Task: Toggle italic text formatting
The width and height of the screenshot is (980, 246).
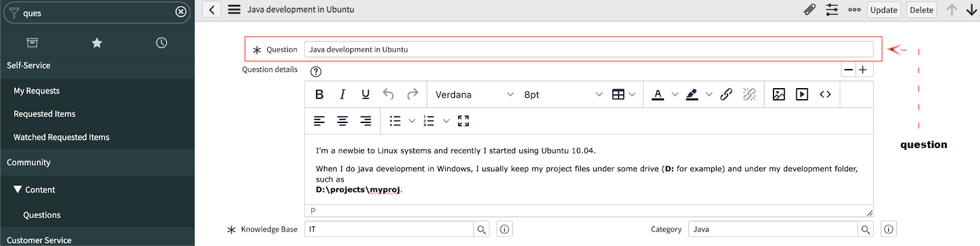Action: (x=342, y=94)
